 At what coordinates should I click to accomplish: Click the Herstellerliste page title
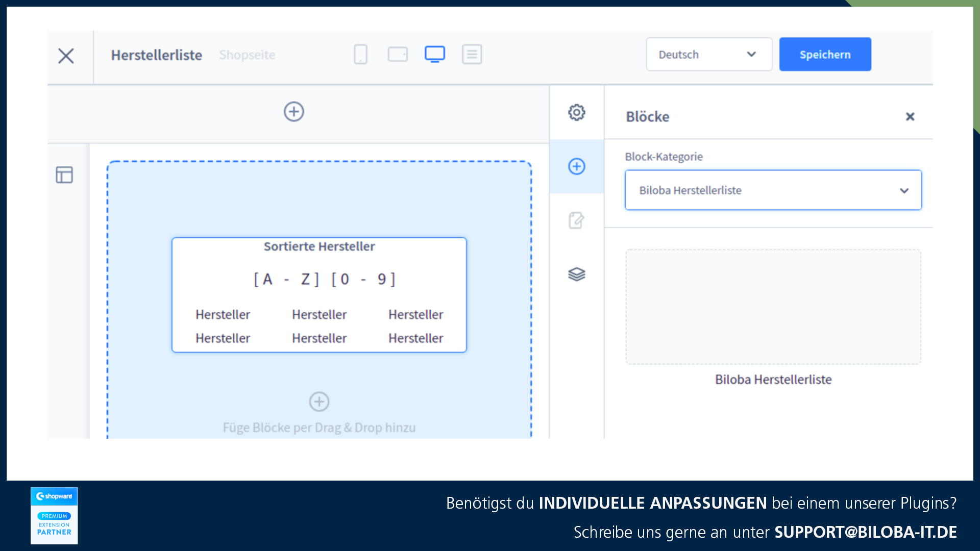tap(157, 55)
